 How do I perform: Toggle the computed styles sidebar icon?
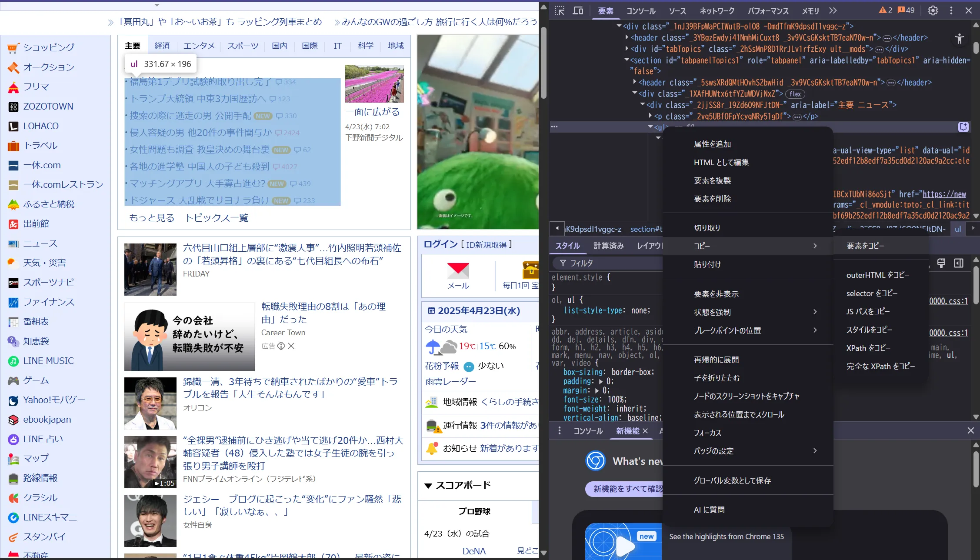959,263
